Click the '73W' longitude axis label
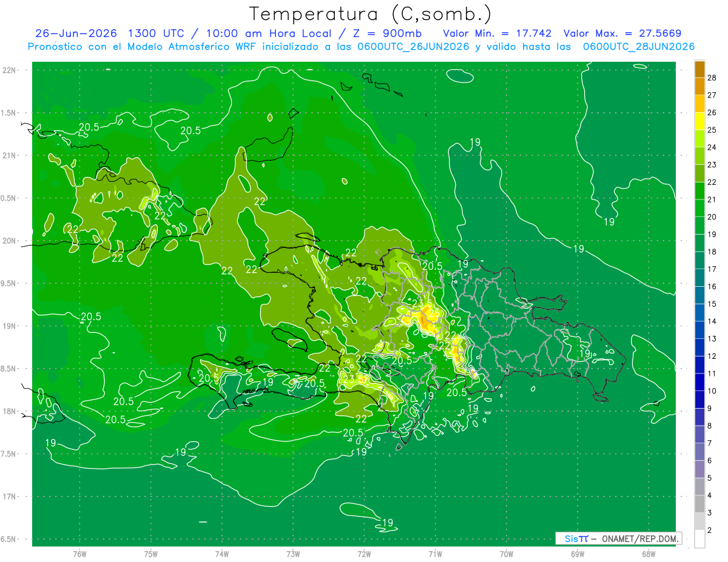728x562 pixels. 293,554
